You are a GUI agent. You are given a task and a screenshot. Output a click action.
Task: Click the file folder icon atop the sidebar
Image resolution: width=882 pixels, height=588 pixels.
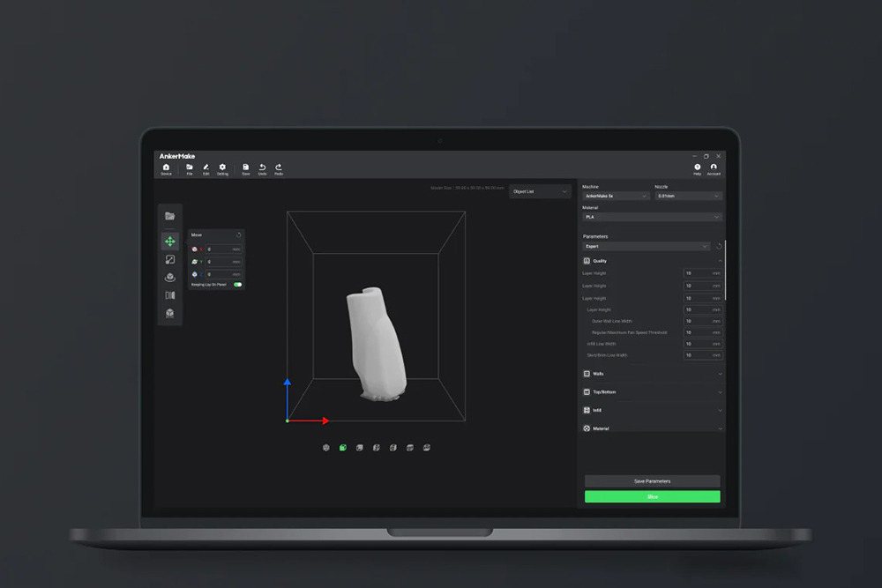170,214
